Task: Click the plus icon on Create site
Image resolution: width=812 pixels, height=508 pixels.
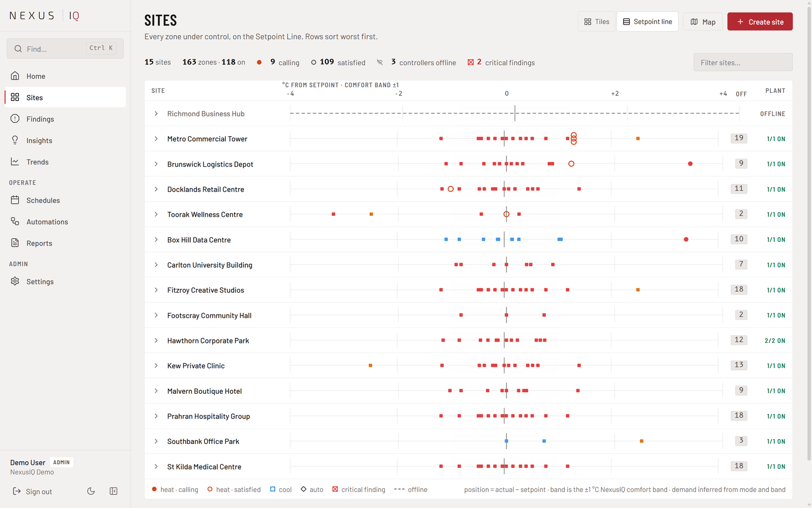Action: 740,22
